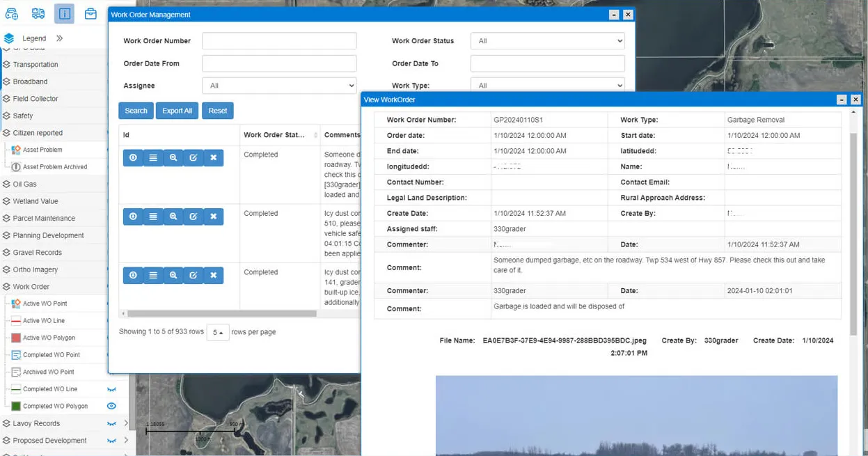
Task: Expand the Proposed Development chevron
Action: [126, 441]
